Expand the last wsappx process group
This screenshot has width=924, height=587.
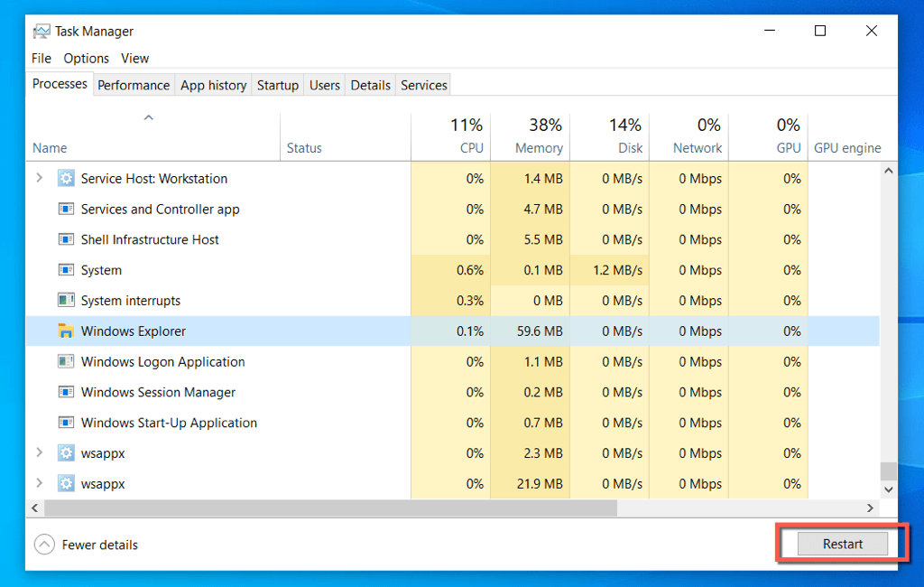point(39,484)
